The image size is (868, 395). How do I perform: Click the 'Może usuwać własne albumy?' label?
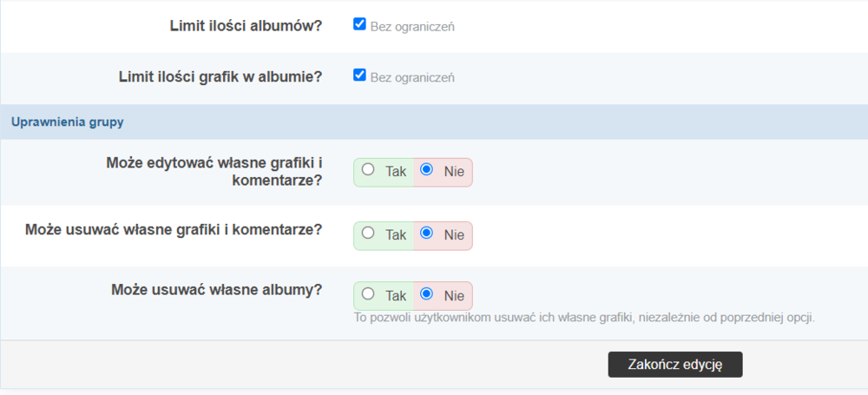(x=217, y=289)
